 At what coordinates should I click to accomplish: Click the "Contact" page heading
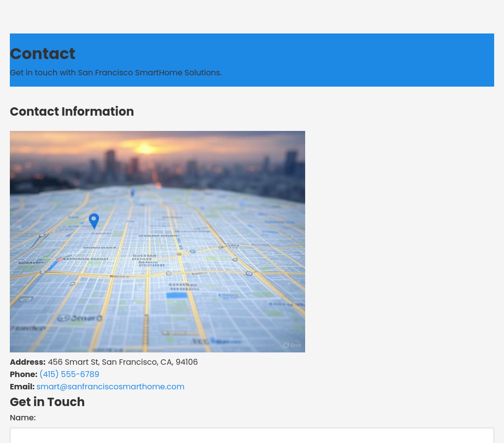tap(42, 54)
